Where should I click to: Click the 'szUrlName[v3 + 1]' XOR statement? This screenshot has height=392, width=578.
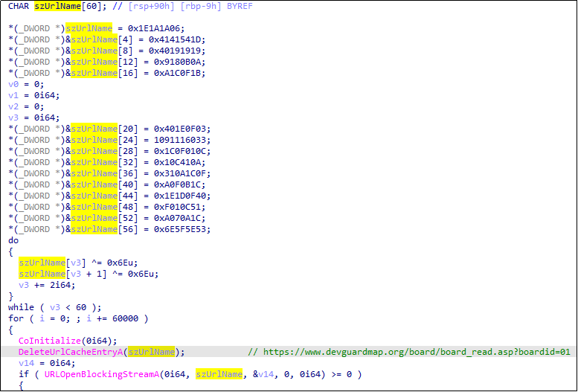[x=89, y=274]
